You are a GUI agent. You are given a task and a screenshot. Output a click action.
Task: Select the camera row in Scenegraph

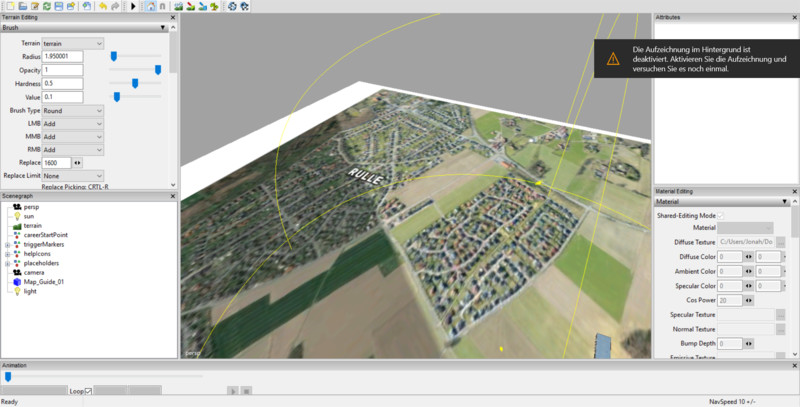tap(34, 272)
